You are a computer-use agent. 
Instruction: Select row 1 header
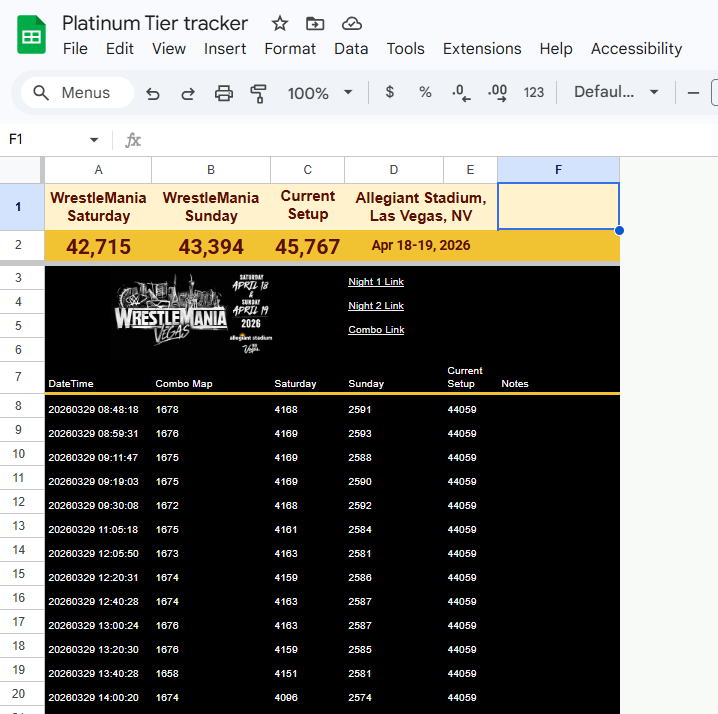tap(18, 207)
